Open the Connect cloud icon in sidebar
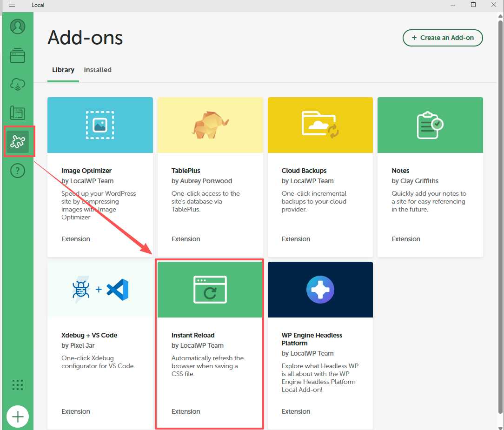 tap(18, 84)
